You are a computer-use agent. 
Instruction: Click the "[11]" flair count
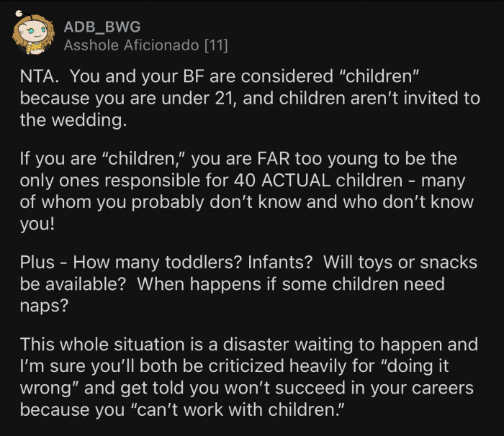pos(217,47)
